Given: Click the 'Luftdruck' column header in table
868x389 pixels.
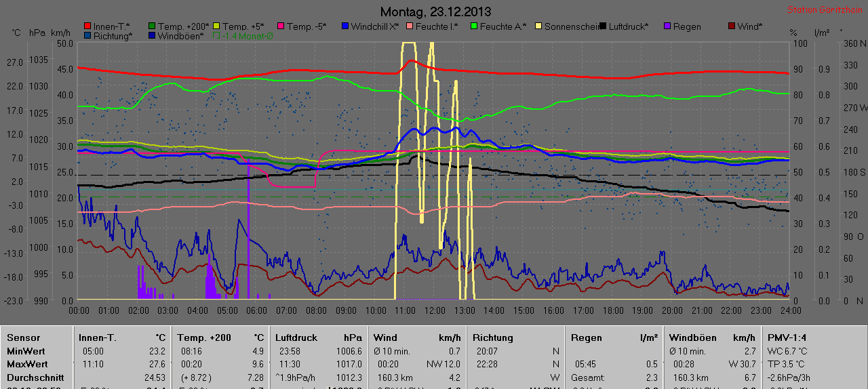Looking at the screenshot, I should pyautogui.click(x=296, y=337).
